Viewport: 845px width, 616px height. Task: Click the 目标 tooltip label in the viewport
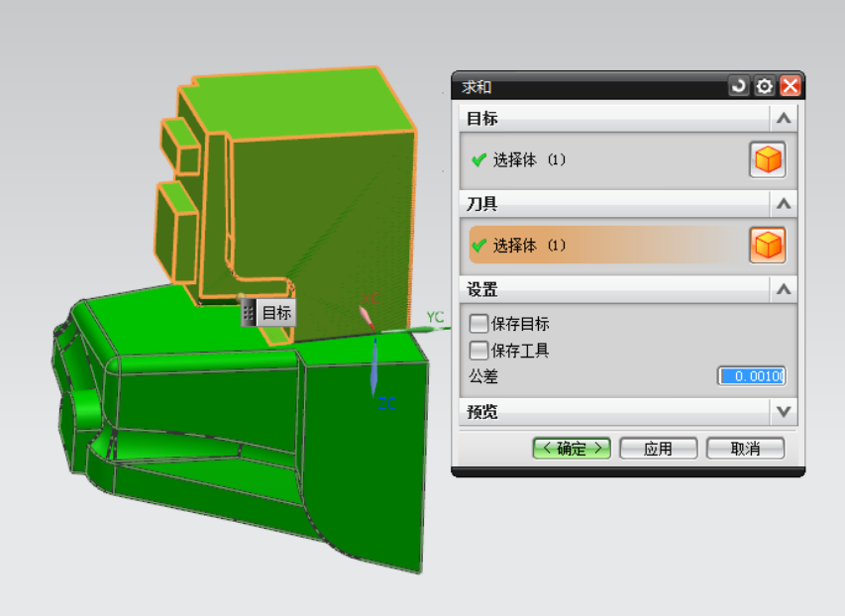[276, 313]
